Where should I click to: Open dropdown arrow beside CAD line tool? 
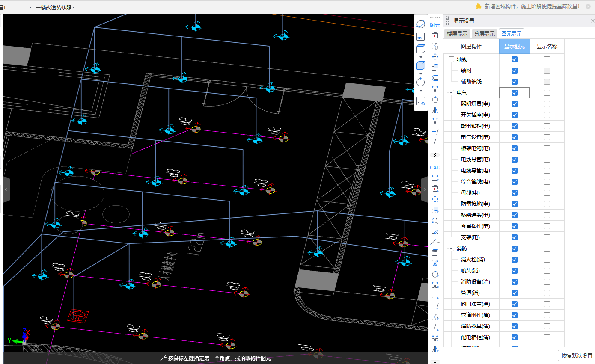tap(439, 243)
